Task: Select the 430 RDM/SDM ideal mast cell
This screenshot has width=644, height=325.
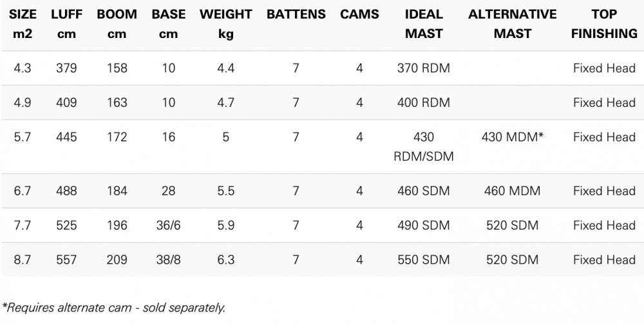Action: point(424,146)
